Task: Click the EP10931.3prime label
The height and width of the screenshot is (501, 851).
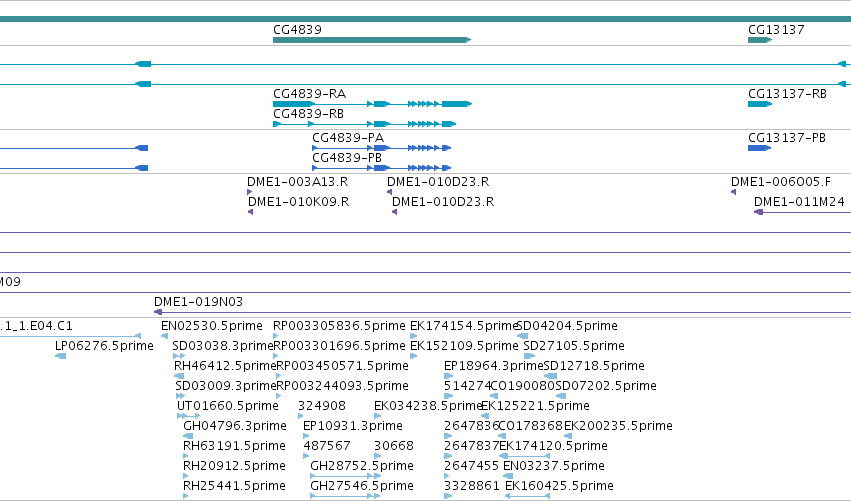Action: pos(353,426)
